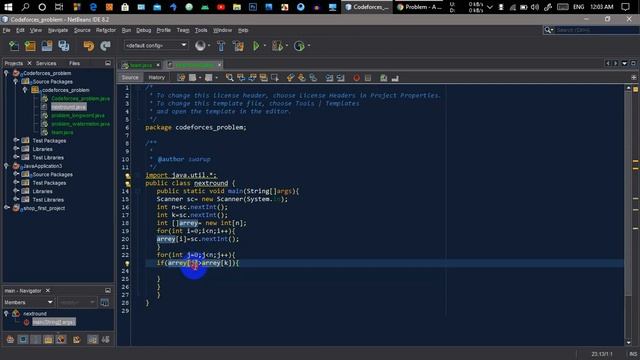This screenshot has width=640, height=360.
Task: Click the Shift Line Left icon
Action: [329, 78]
